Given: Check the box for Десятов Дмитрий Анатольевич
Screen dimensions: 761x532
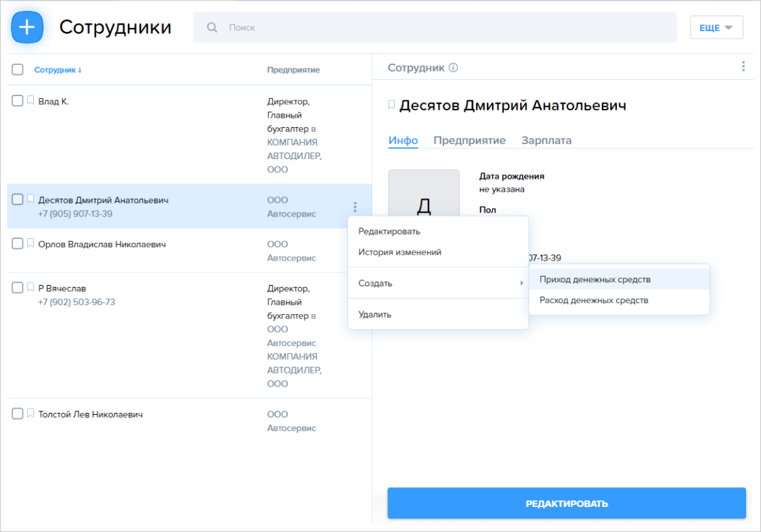Looking at the screenshot, I should coord(18,199).
